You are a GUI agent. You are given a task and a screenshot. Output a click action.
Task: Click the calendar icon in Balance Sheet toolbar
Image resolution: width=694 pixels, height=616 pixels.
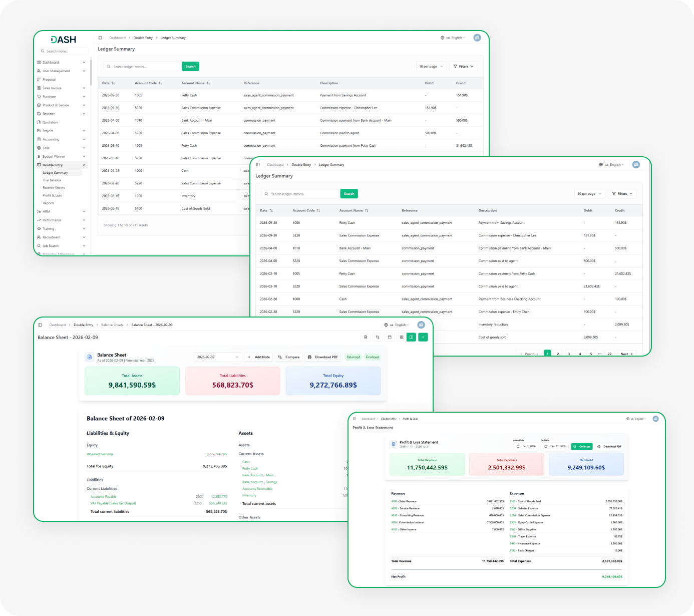tap(390, 337)
